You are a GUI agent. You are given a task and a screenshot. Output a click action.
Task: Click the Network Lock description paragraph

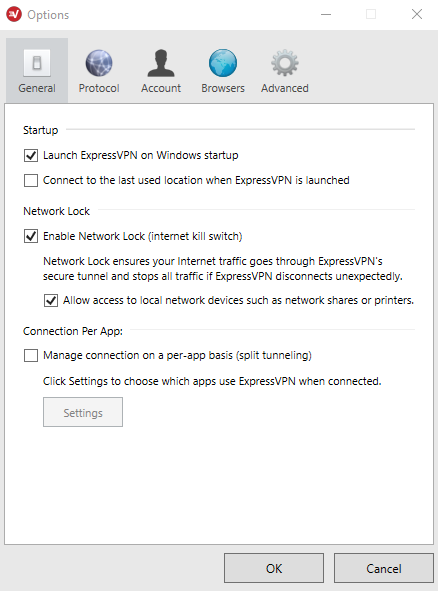(223, 268)
